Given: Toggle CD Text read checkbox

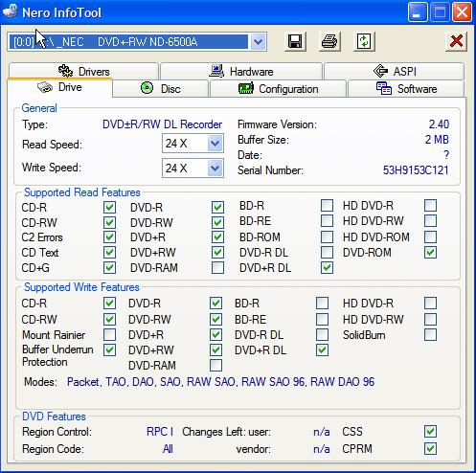Looking at the screenshot, I should coord(109,253).
